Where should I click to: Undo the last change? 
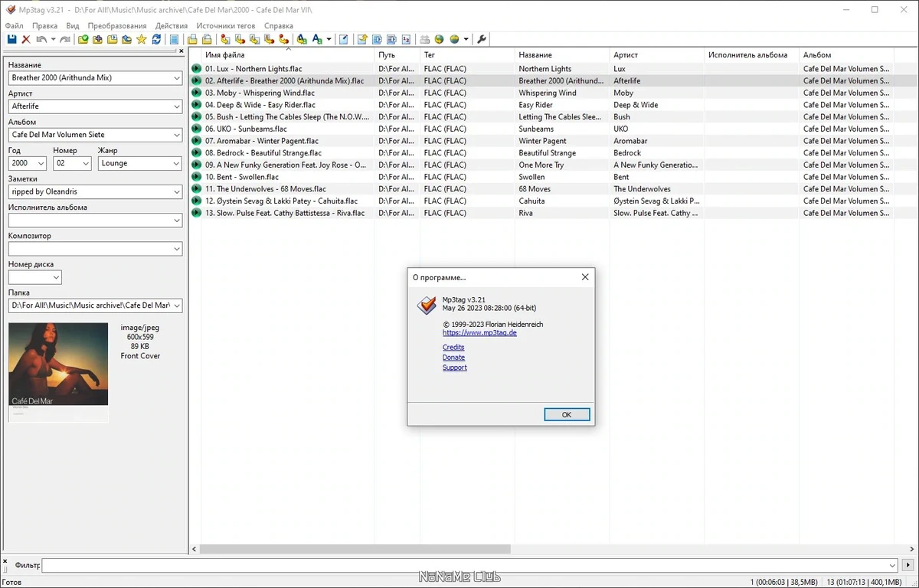pos(41,39)
